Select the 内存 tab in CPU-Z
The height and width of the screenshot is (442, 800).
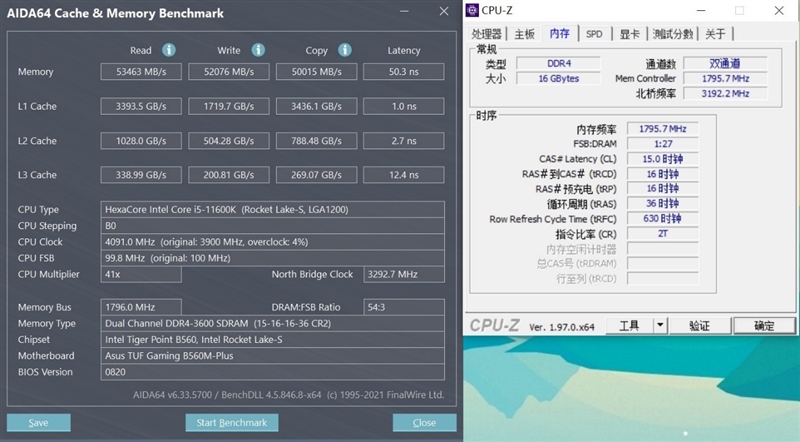click(560, 33)
